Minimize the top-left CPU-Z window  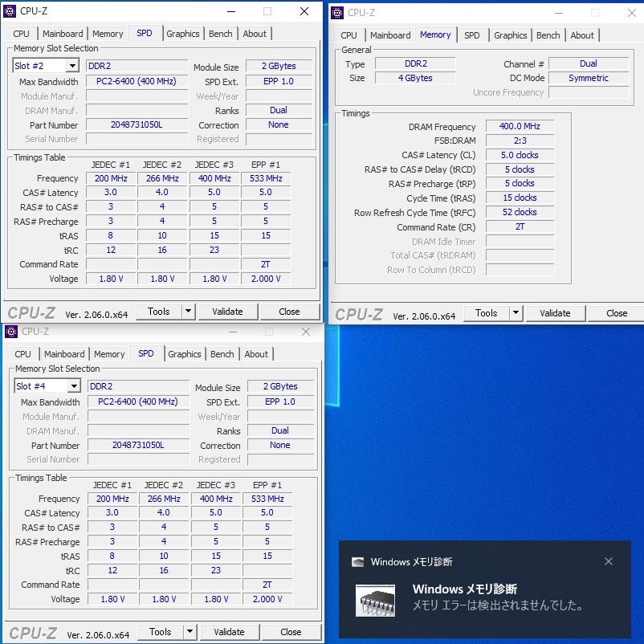[x=231, y=11]
